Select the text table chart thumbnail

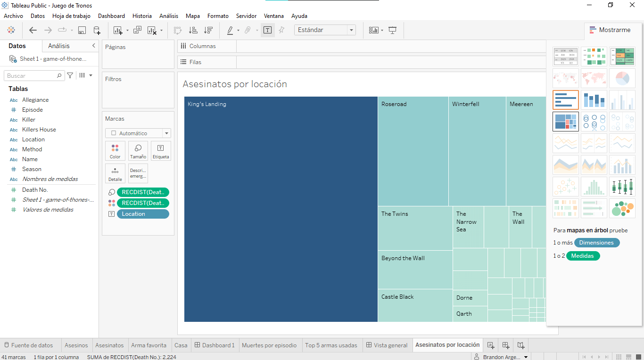pyautogui.click(x=566, y=57)
